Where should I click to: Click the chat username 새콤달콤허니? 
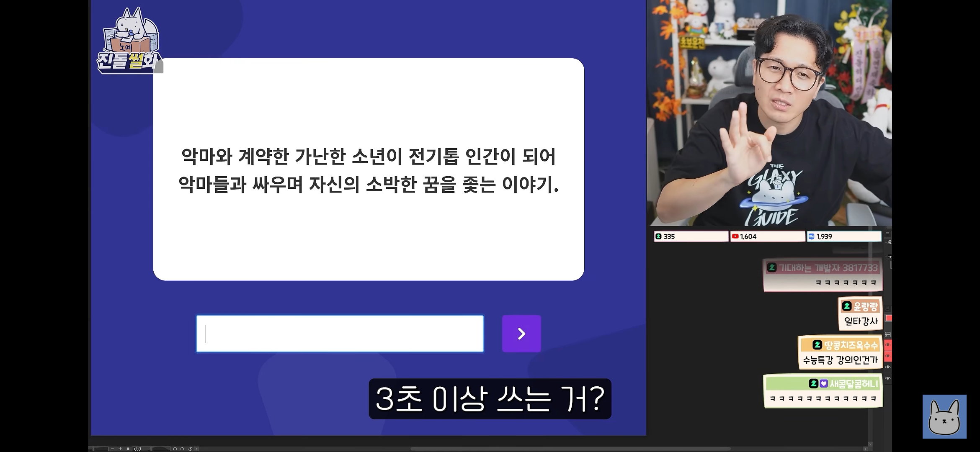(854, 383)
